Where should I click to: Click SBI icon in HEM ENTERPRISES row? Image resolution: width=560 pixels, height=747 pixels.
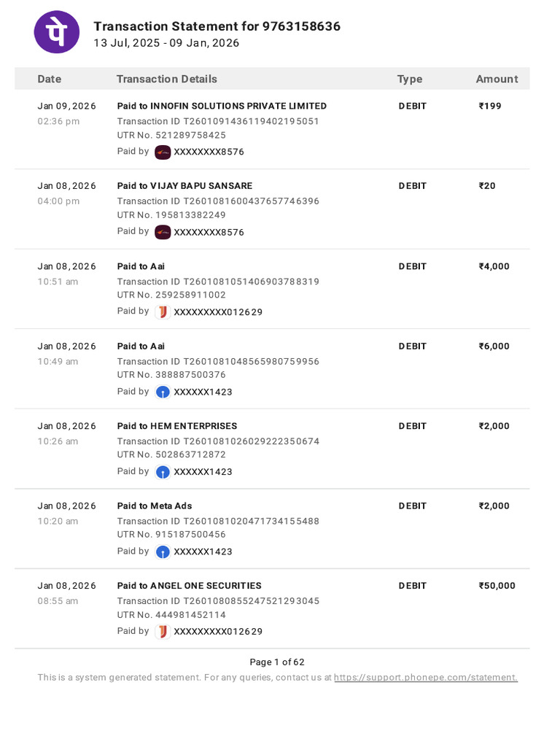[x=163, y=472]
